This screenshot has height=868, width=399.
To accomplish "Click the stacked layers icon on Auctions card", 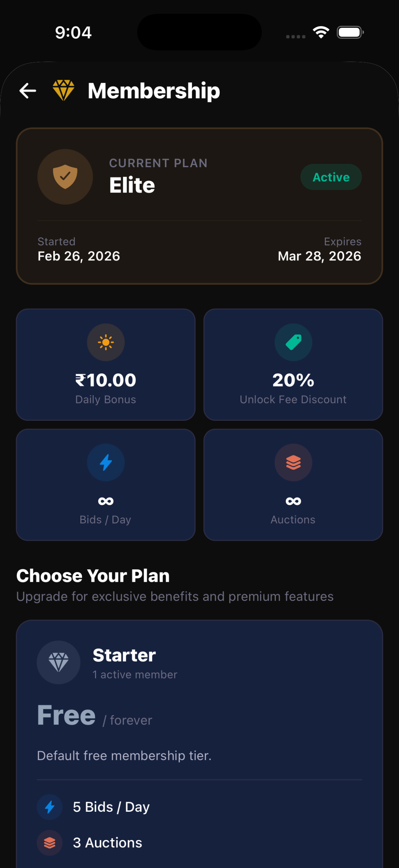I will click(x=293, y=462).
